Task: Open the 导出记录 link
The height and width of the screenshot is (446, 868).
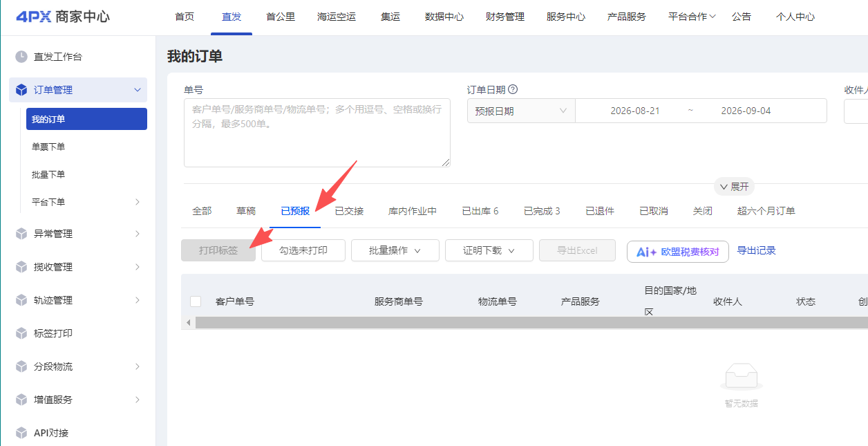Action: (757, 250)
